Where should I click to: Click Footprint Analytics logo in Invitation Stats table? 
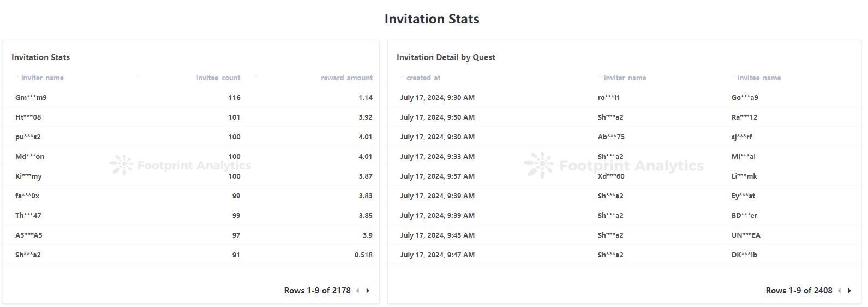pos(180,165)
